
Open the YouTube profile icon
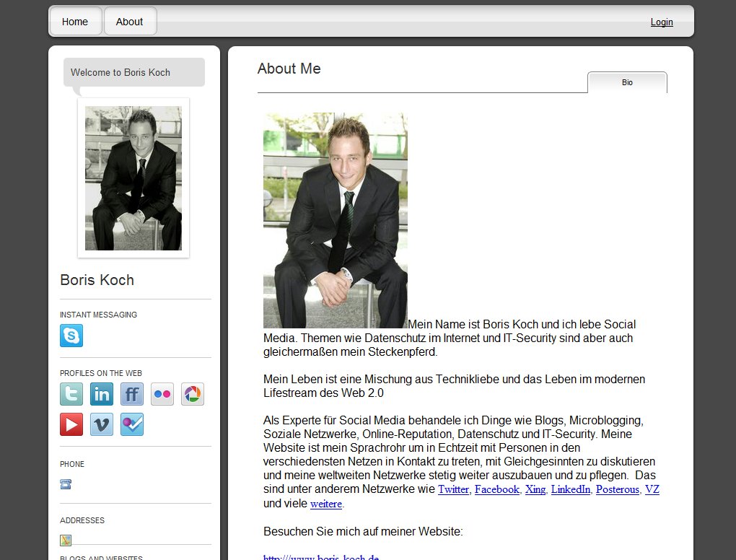point(71,424)
